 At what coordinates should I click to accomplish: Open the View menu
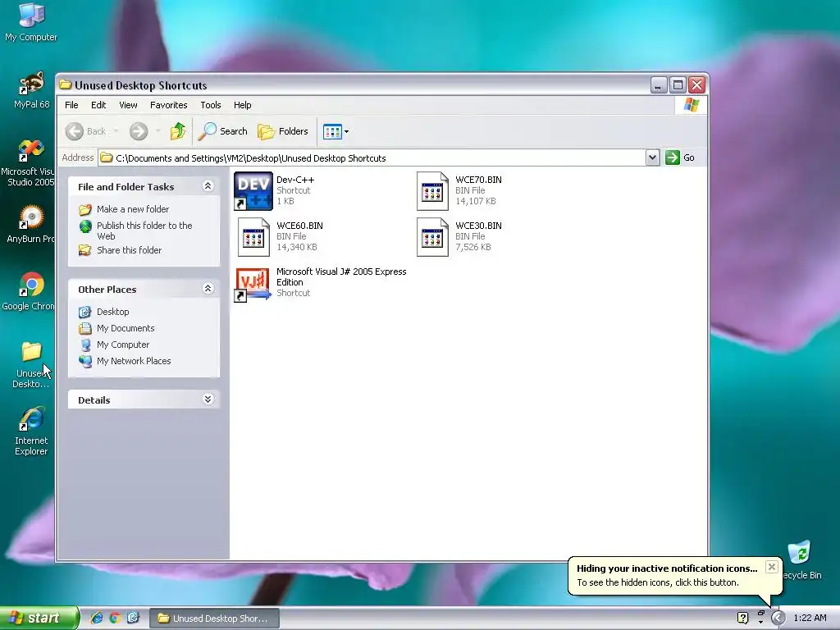(x=128, y=105)
